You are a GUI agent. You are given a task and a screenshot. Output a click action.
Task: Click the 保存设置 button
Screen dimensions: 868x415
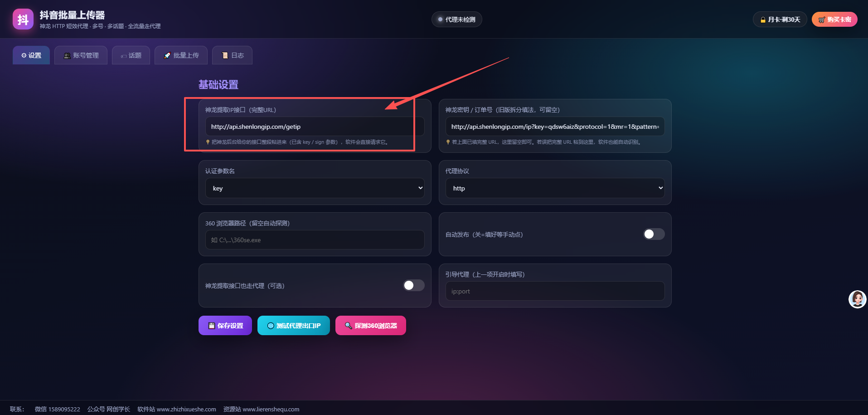click(x=225, y=326)
